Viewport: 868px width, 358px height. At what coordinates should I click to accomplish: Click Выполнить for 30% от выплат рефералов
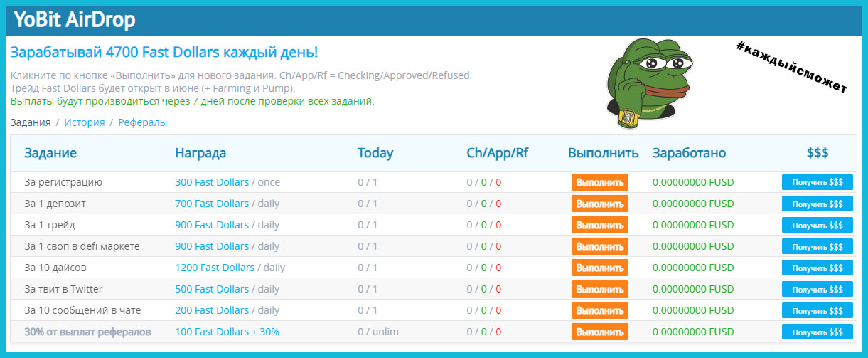tap(600, 332)
